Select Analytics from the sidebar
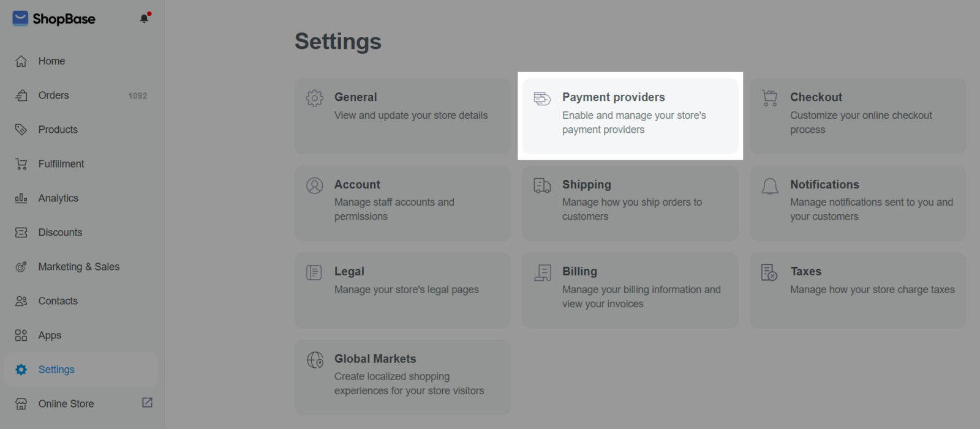This screenshot has width=980, height=429. [58, 198]
